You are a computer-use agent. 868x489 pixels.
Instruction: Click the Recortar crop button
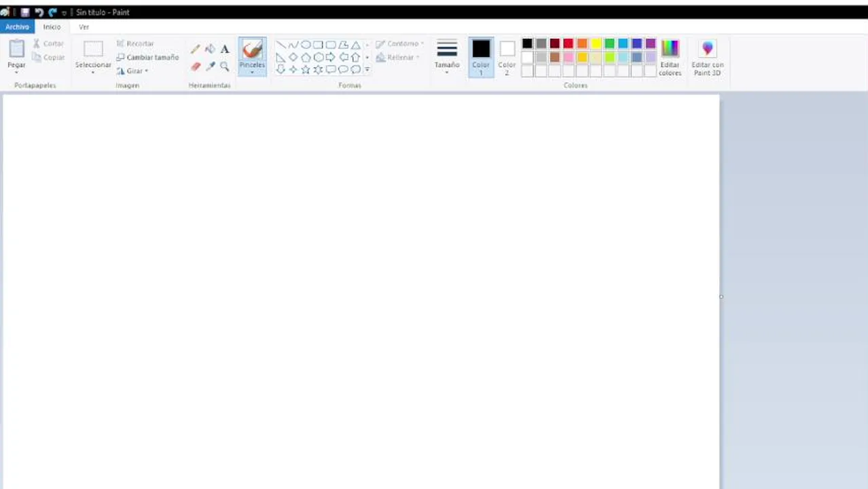tap(135, 43)
